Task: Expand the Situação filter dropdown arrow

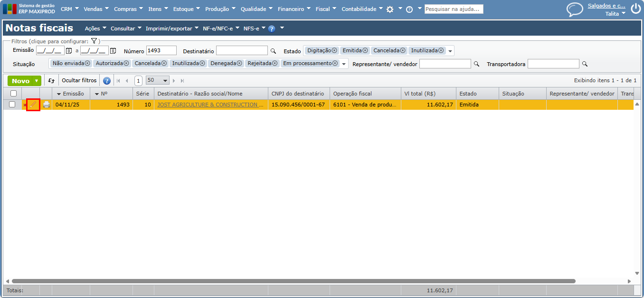Action: click(344, 64)
